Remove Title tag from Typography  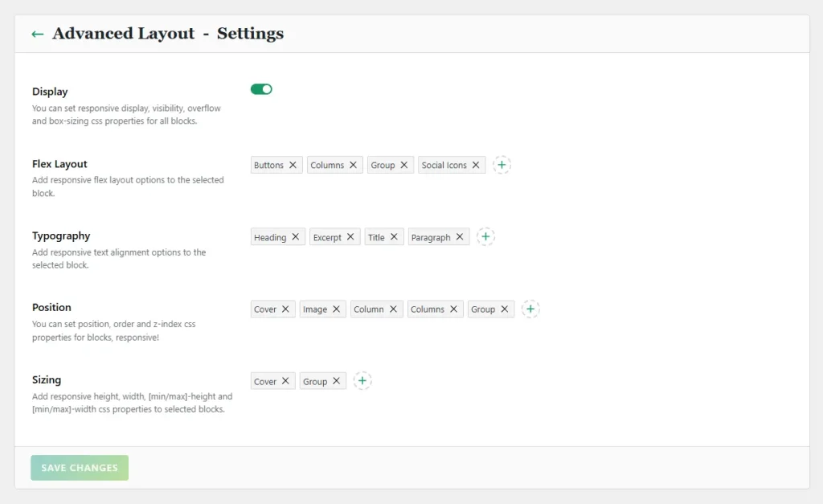(x=394, y=237)
